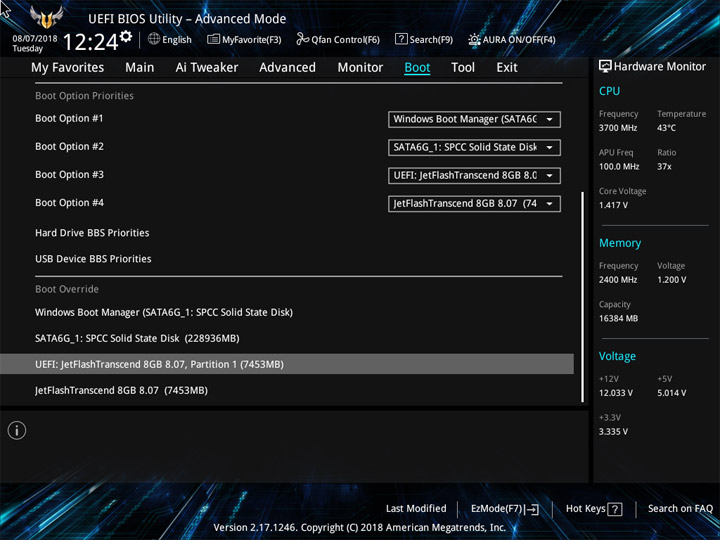
Task: Click memory voltage value 1.200 V
Action: click(x=671, y=280)
